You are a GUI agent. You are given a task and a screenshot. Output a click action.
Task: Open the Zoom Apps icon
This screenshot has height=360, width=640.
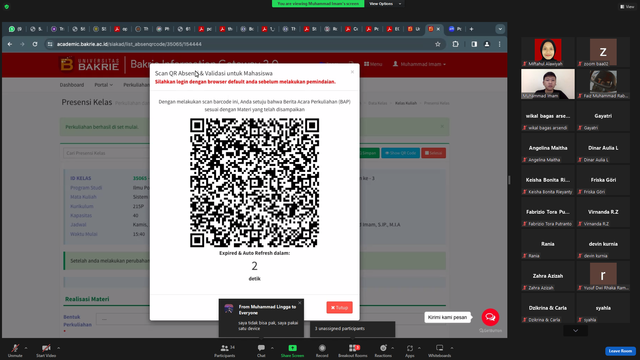tap(410, 348)
